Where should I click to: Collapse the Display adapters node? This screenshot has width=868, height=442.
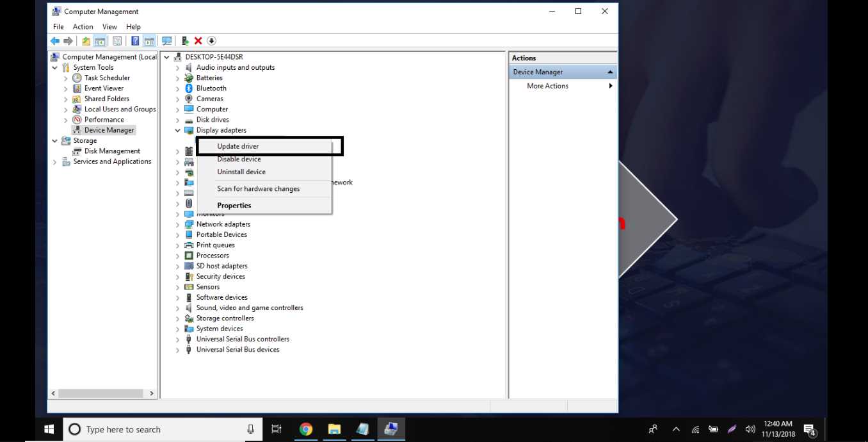pyautogui.click(x=177, y=130)
